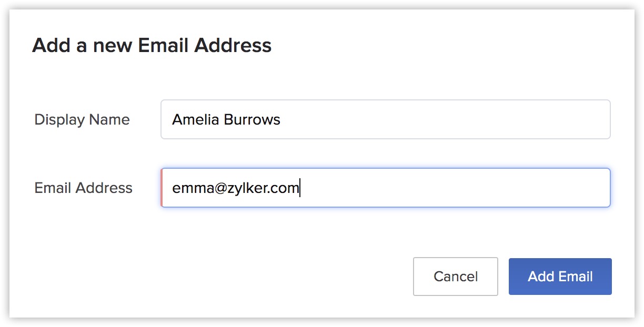Click the Display Name label
The width and height of the screenshot is (644, 327).
point(82,120)
